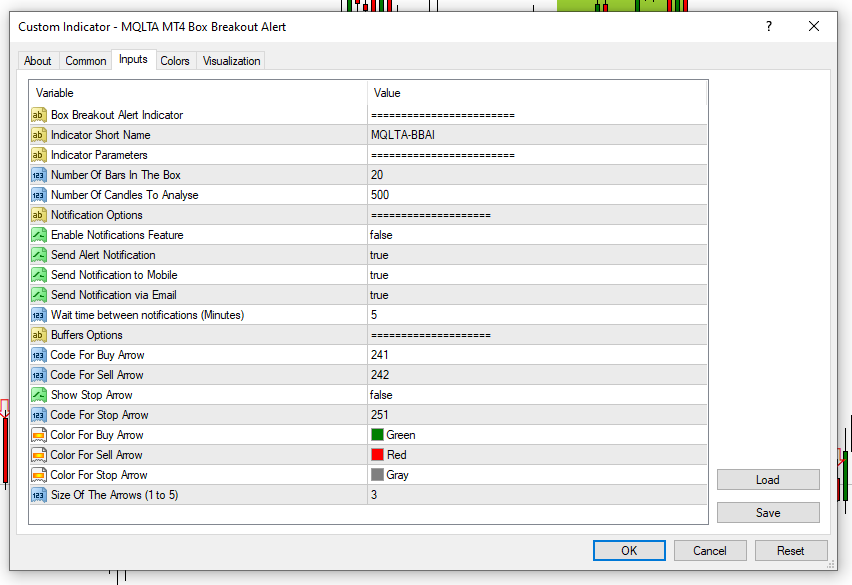This screenshot has height=585, width=852.
Task: Click the boolean icon beside Enable Notifications Feature
Action: coord(39,235)
